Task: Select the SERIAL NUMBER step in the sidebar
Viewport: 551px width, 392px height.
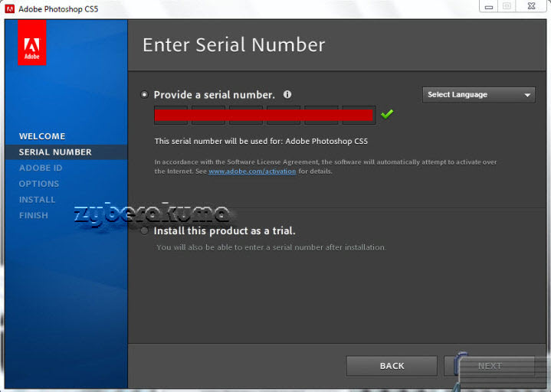Action: pos(55,152)
